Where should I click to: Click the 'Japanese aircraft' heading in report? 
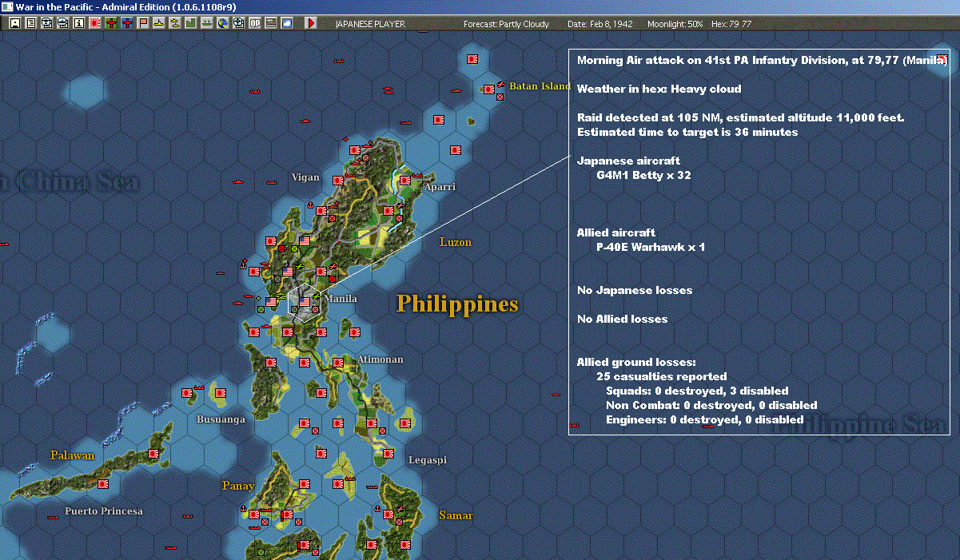628,161
